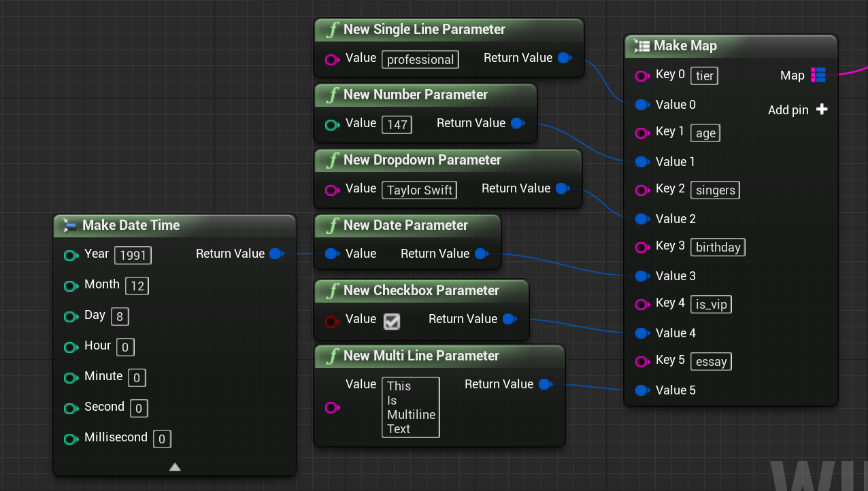Screen dimensions: 868x491
Task: Click the Taylor Swift value field
Action: click(x=419, y=190)
